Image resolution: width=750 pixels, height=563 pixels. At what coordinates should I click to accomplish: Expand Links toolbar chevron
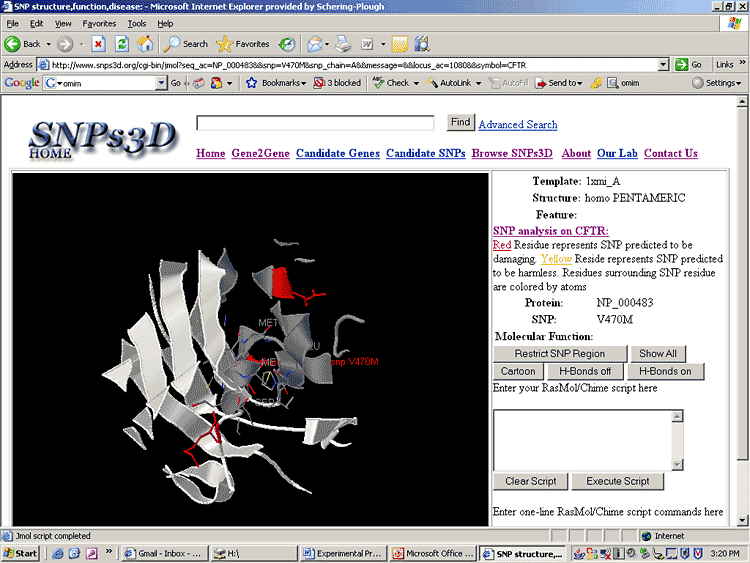(x=742, y=63)
